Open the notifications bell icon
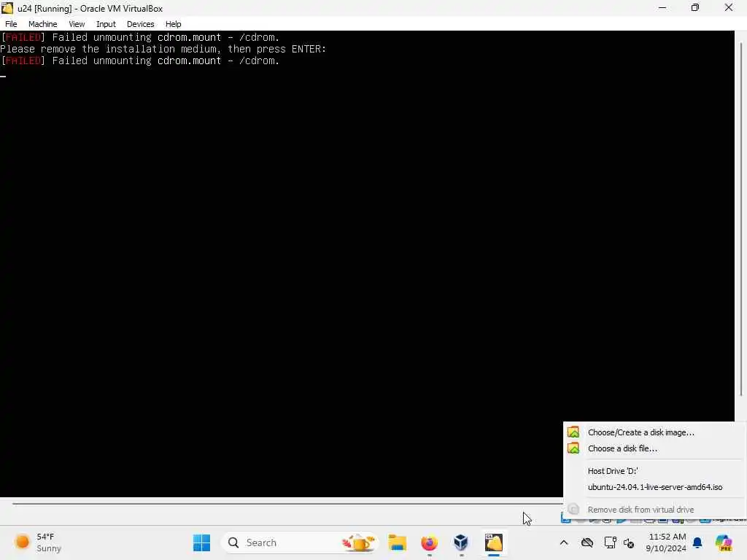This screenshot has width=747, height=560. tap(697, 542)
